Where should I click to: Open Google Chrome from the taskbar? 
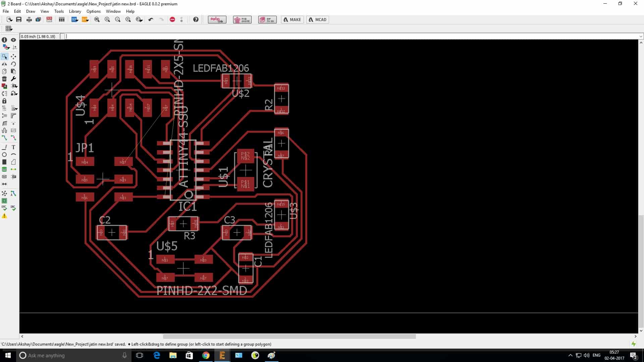tap(206, 355)
